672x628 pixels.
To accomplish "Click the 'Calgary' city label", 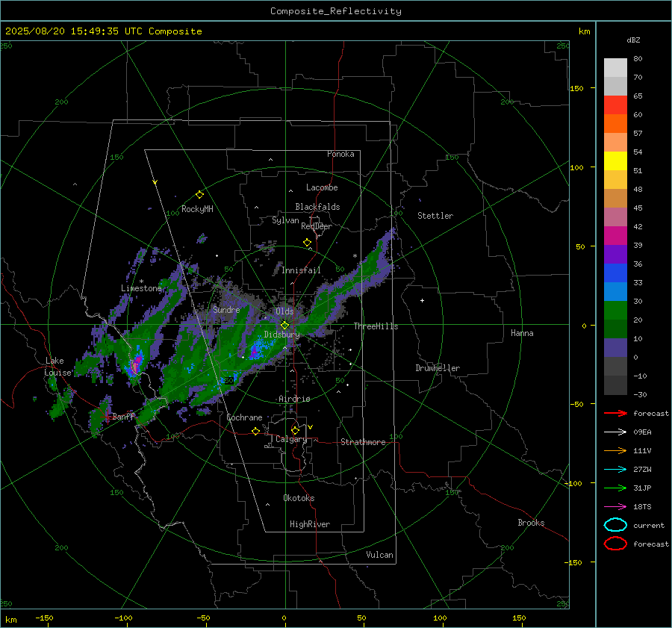I will (x=291, y=439).
